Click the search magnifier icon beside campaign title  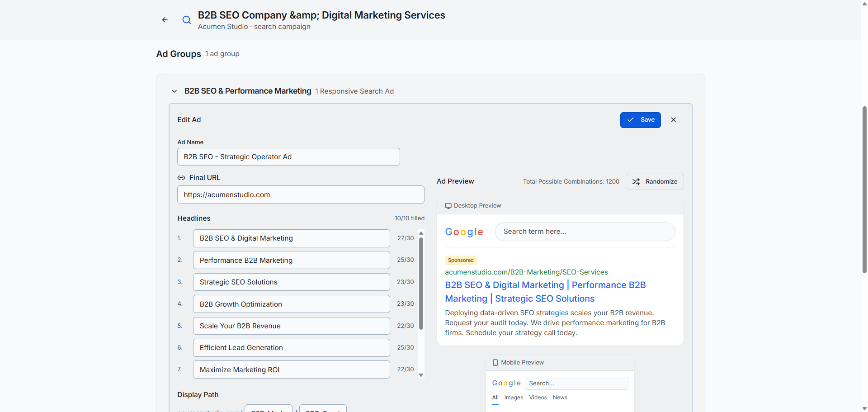(x=186, y=20)
